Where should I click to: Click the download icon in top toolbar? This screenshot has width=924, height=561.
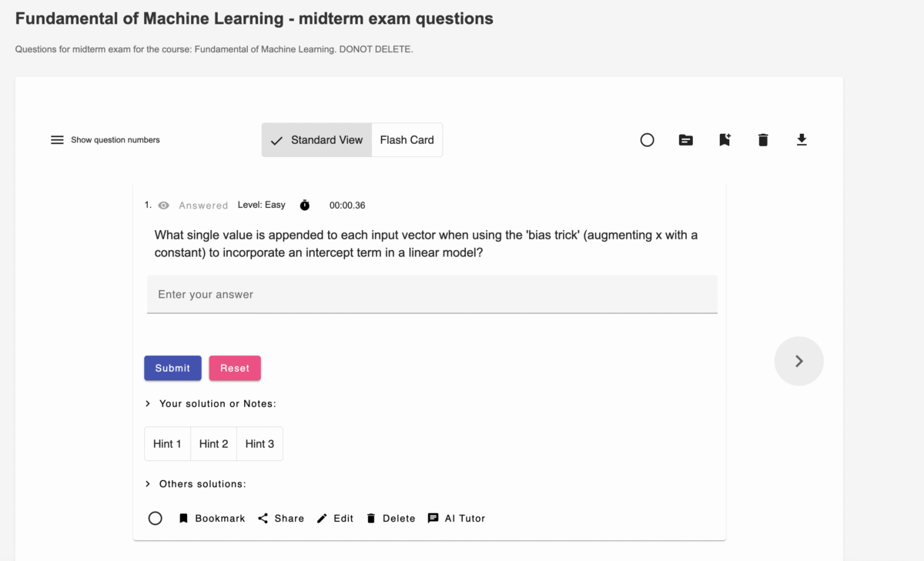click(802, 140)
